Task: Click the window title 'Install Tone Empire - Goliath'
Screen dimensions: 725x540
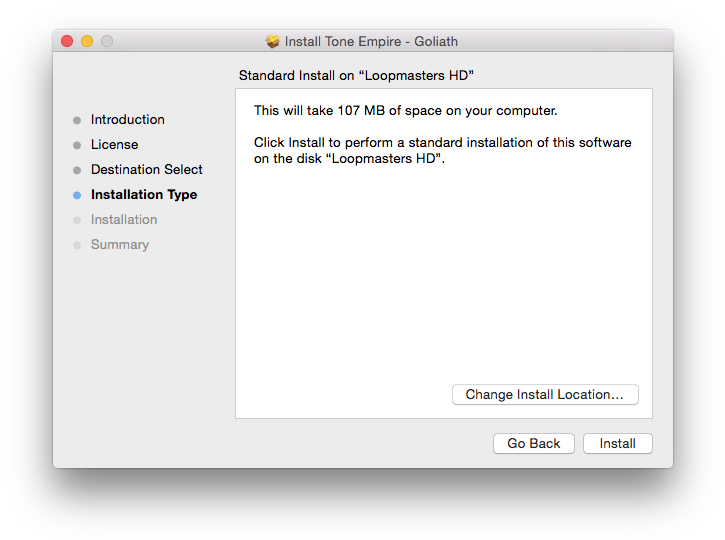Action: click(x=371, y=42)
